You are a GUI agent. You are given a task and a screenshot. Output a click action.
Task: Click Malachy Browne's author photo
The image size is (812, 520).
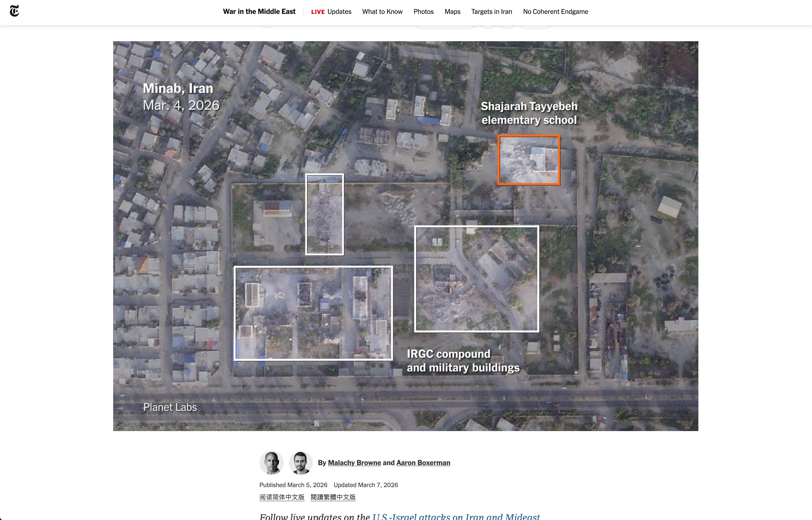271,462
